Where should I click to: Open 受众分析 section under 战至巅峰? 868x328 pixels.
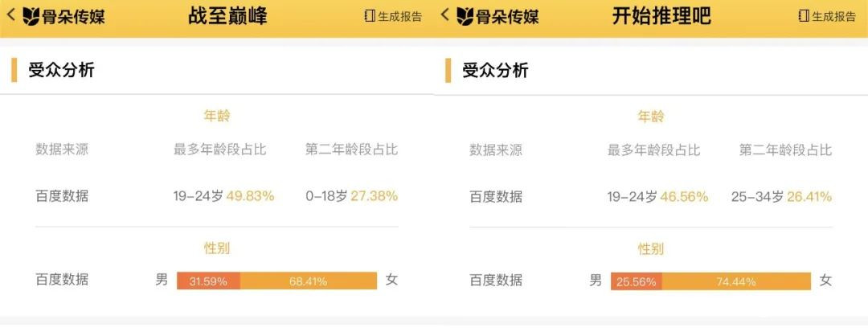pyautogui.click(x=61, y=70)
